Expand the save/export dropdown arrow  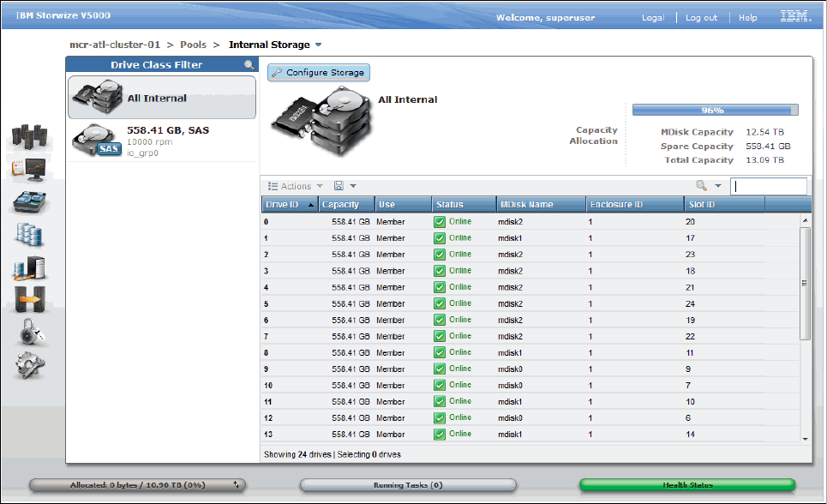[352, 186]
